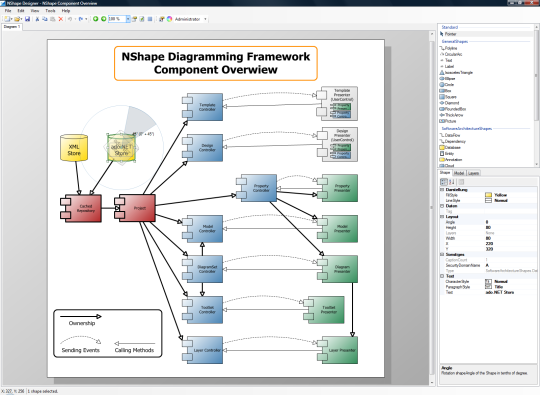Collapse the Text property category

(442, 276)
